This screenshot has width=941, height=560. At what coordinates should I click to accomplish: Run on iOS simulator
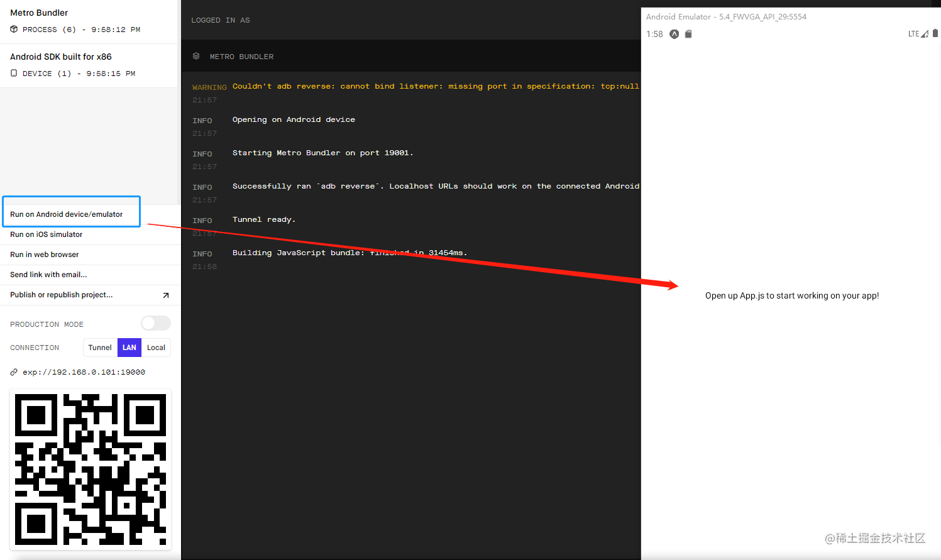click(x=91, y=234)
